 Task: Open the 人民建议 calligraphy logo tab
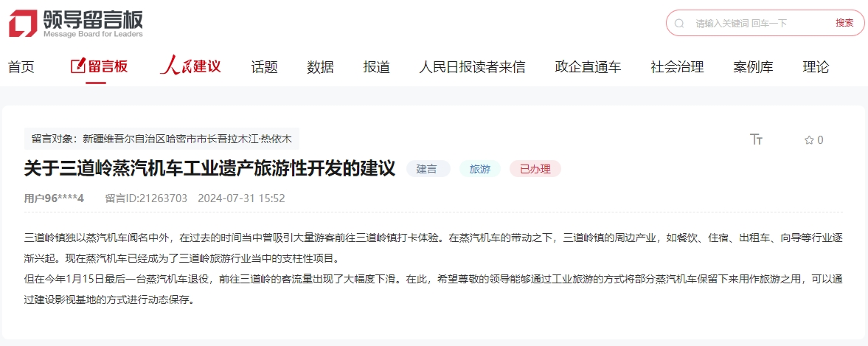point(190,67)
